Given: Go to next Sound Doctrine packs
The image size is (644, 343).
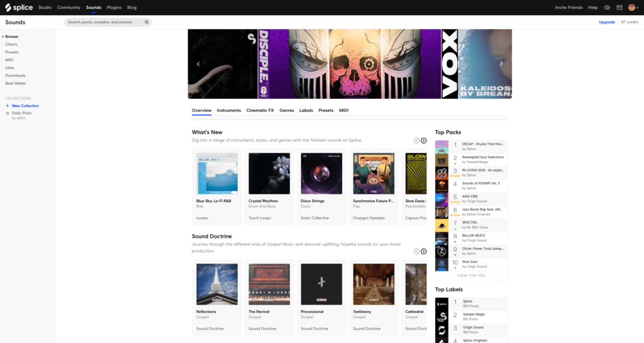Looking at the screenshot, I should point(423,251).
